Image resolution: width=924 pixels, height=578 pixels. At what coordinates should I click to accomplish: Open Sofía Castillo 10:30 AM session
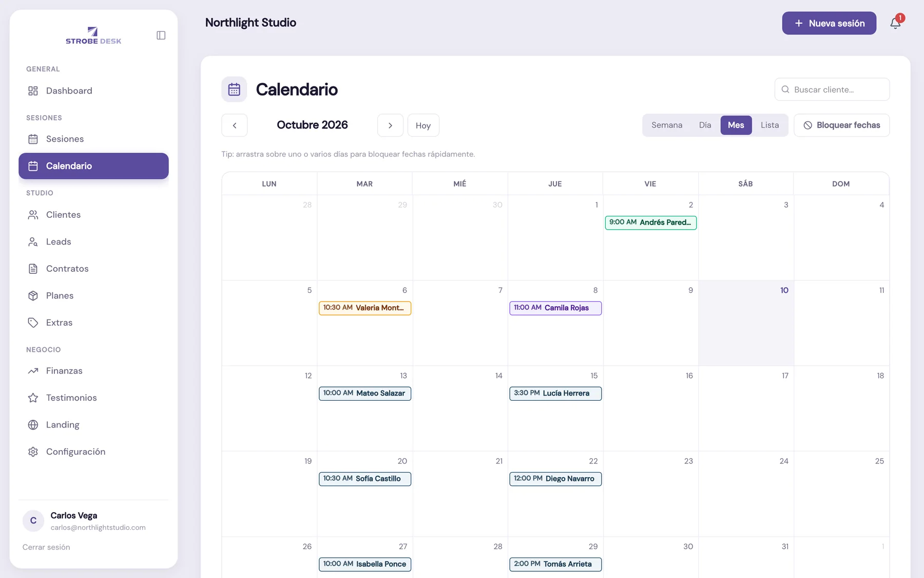[364, 478]
